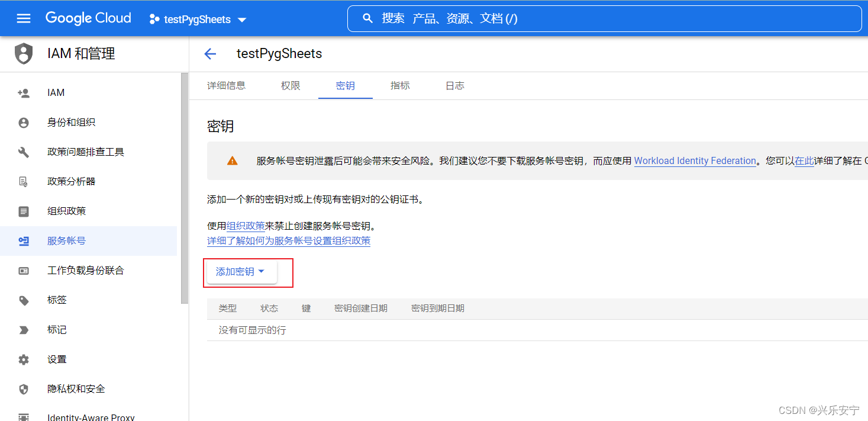868x421 pixels.
Task: Switch to the 指标 tab
Action: (400, 86)
